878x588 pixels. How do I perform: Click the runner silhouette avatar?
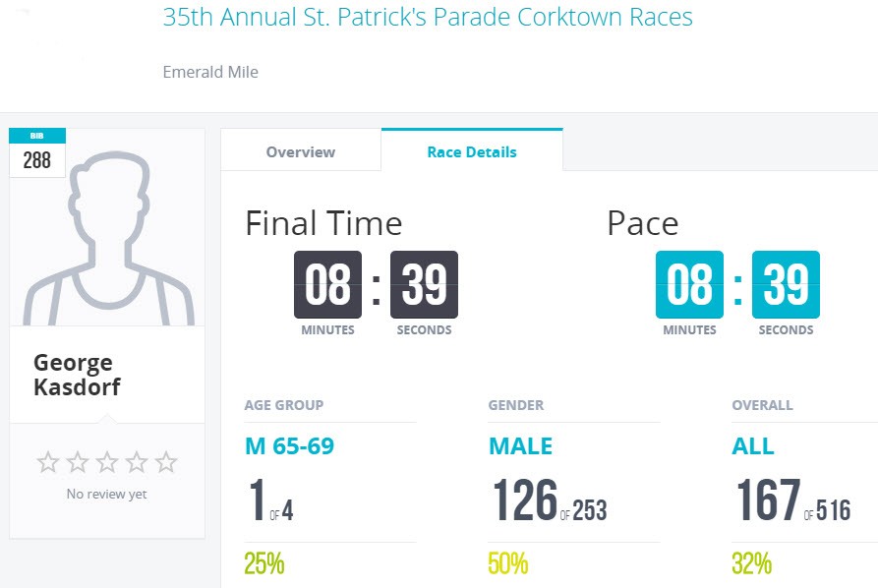[107, 236]
